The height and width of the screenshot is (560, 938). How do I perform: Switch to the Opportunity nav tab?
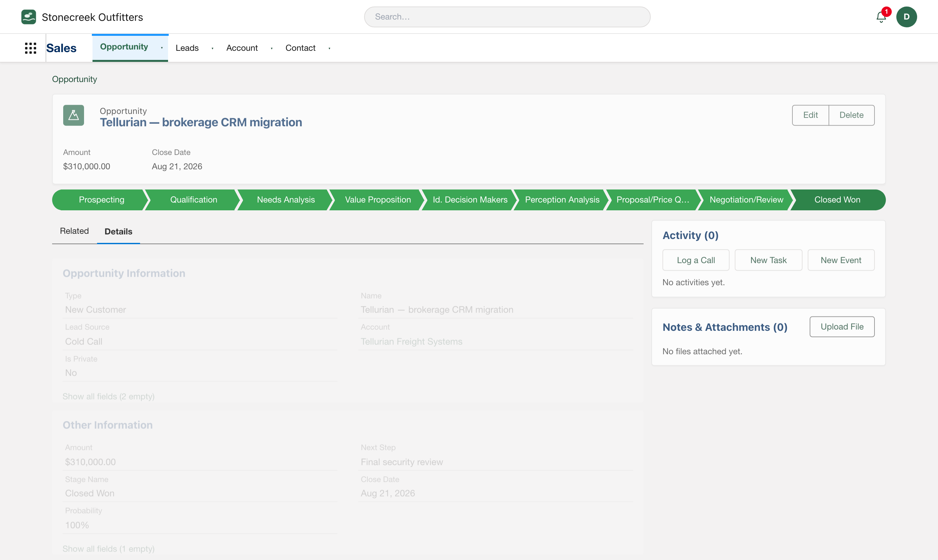coord(124,47)
